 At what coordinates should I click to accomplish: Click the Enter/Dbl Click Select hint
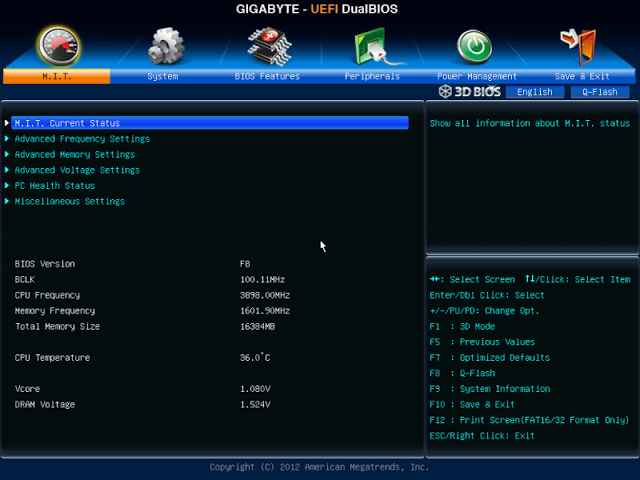coord(487,295)
